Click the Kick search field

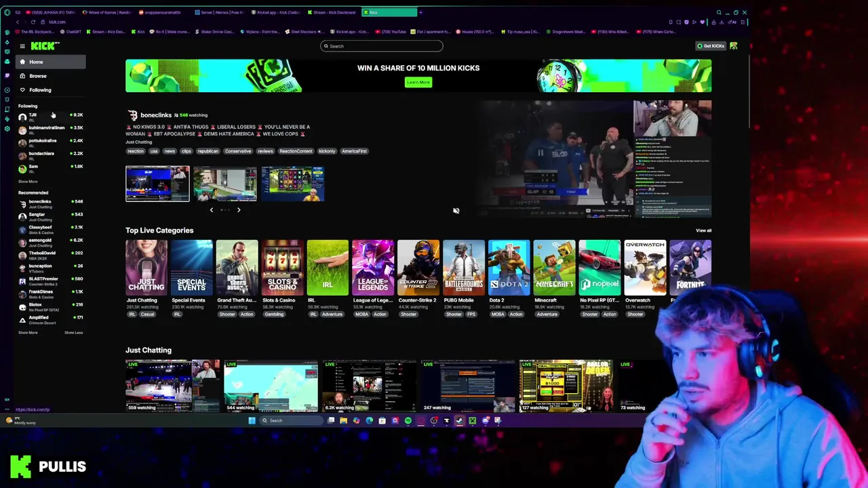click(381, 46)
